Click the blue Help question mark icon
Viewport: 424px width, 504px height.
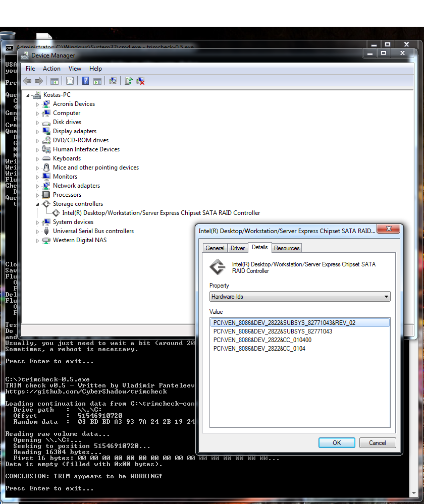point(85,81)
